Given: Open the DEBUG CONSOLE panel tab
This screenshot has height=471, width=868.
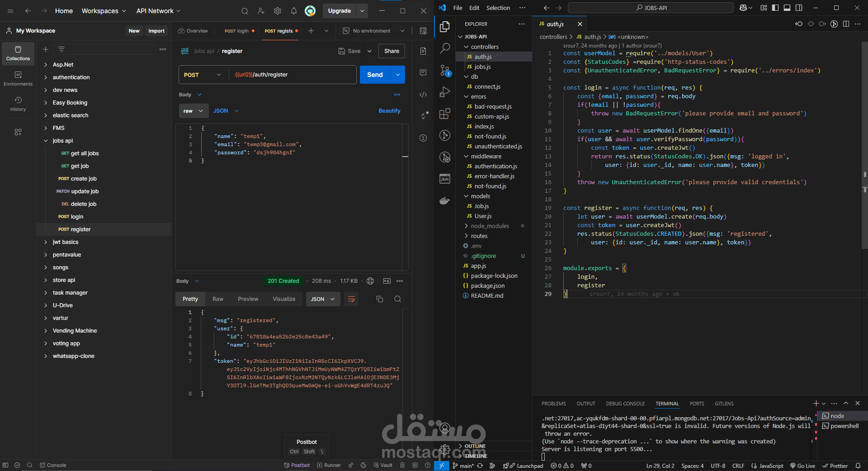Looking at the screenshot, I should click(x=625, y=404).
